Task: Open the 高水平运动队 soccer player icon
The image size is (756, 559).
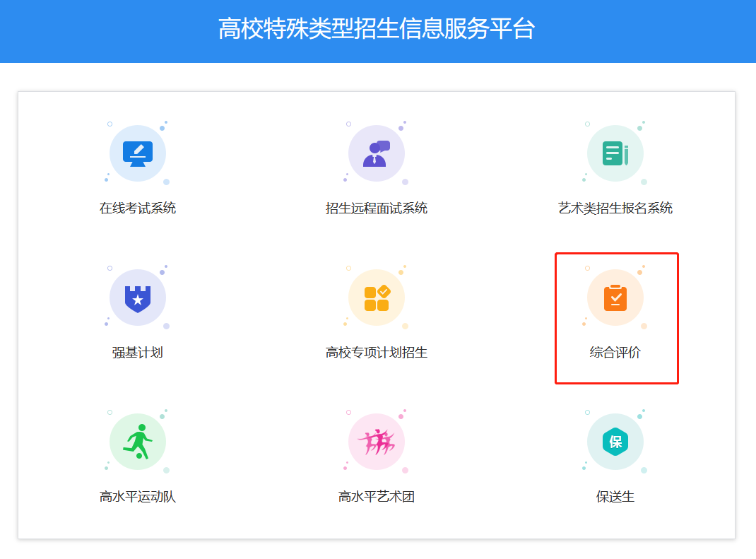Action: [137, 442]
